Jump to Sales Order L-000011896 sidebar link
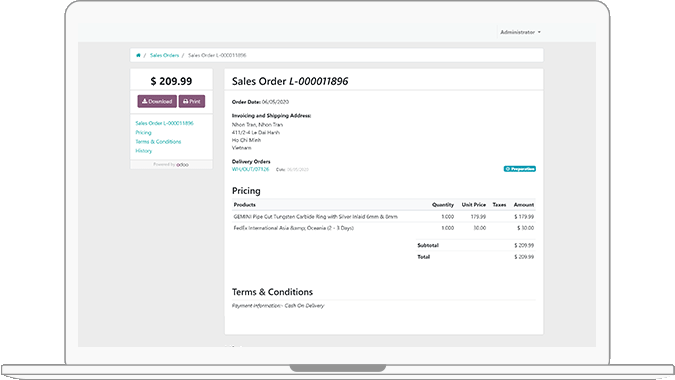Image resolution: width=675 pixels, height=380 pixels. click(164, 123)
